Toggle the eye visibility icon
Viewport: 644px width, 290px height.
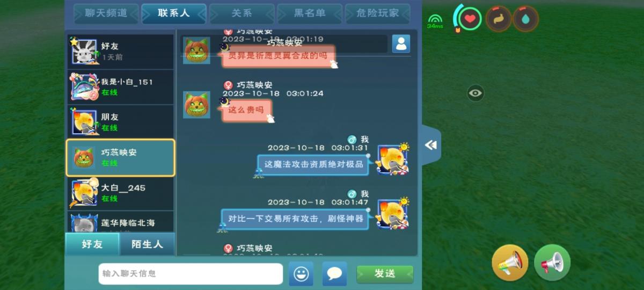click(475, 93)
